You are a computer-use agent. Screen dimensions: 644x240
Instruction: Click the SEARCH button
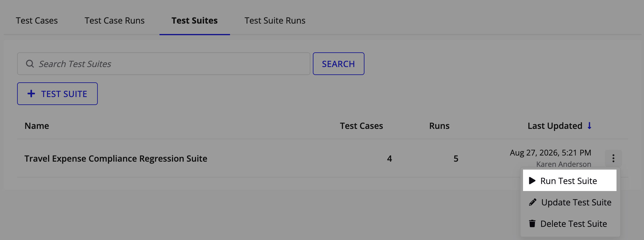(338, 64)
